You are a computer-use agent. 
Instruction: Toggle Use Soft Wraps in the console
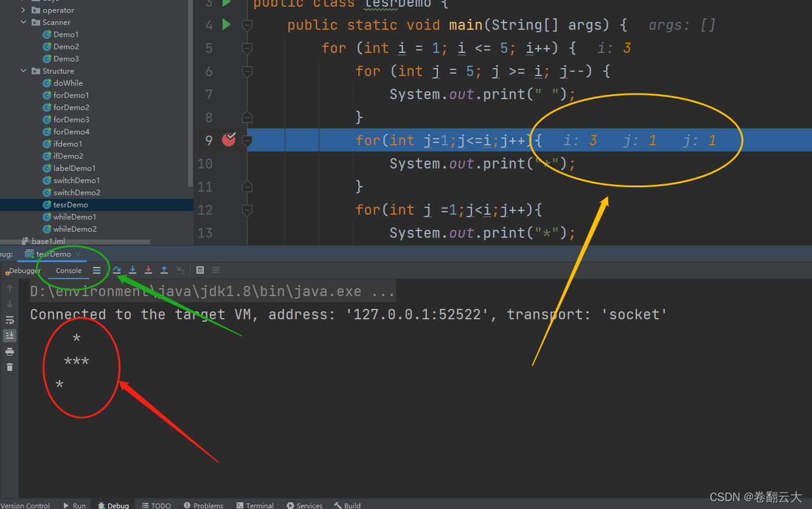(9, 320)
